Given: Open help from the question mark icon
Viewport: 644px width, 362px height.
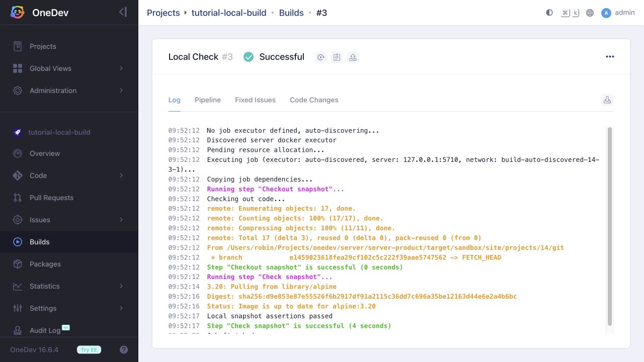Looking at the screenshot, I should (x=124, y=350).
